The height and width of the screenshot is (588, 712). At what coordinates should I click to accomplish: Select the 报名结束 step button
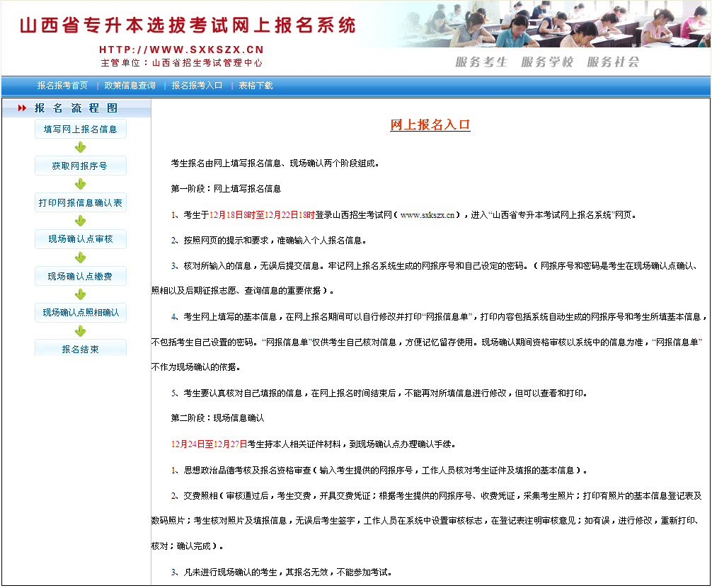coord(81,349)
